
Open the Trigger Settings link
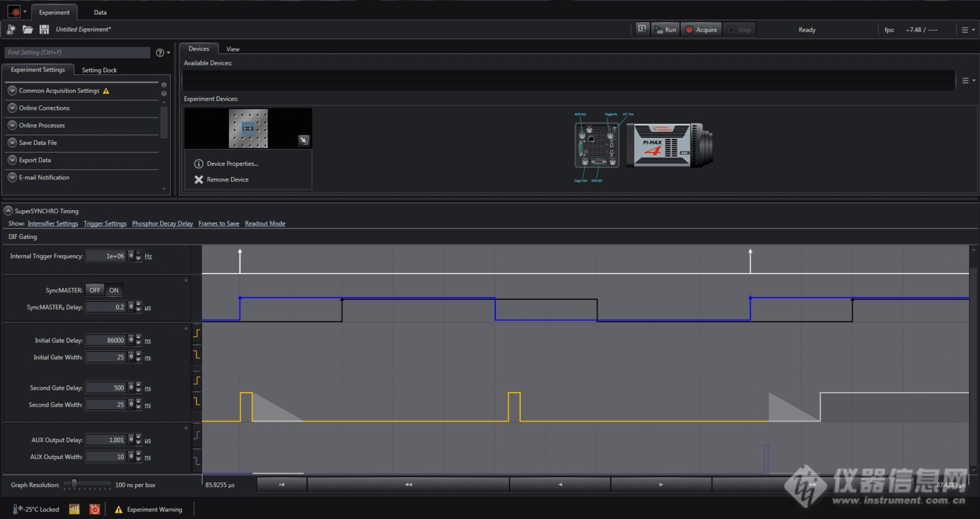click(105, 224)
